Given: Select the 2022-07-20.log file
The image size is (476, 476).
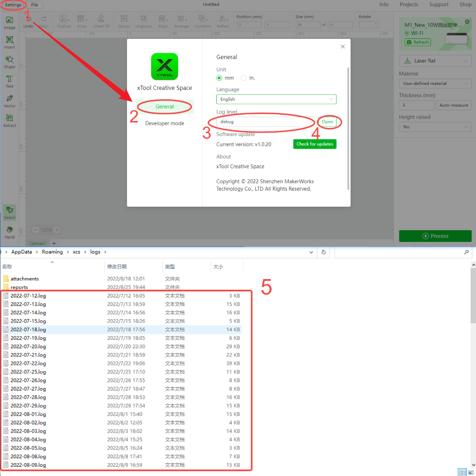Looking at the screenshot, I should [29, 347].
